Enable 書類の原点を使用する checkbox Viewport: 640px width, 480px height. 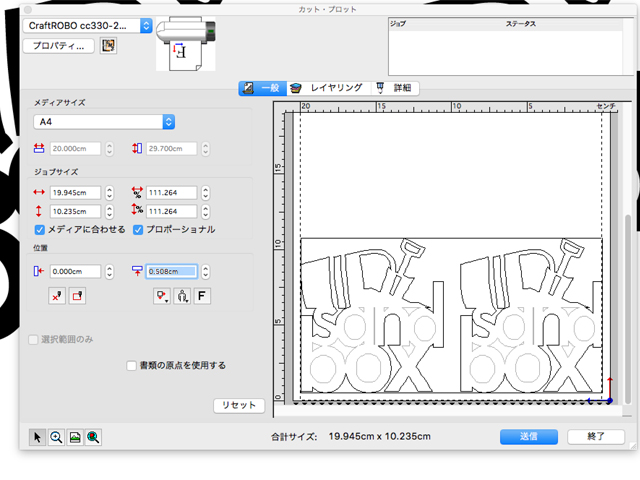(x=132, y=366)
